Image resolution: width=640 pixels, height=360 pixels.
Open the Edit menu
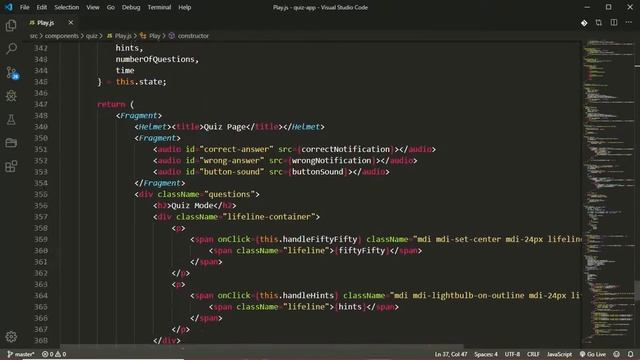click(x=42, y=7)
